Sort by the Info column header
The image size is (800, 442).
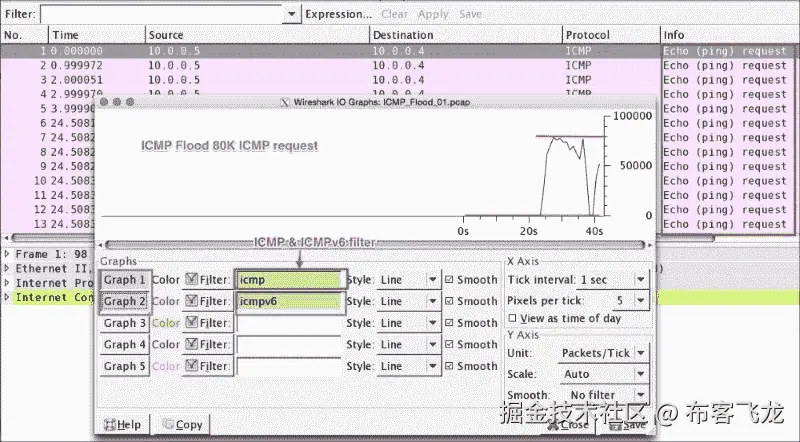coord(729,35)
